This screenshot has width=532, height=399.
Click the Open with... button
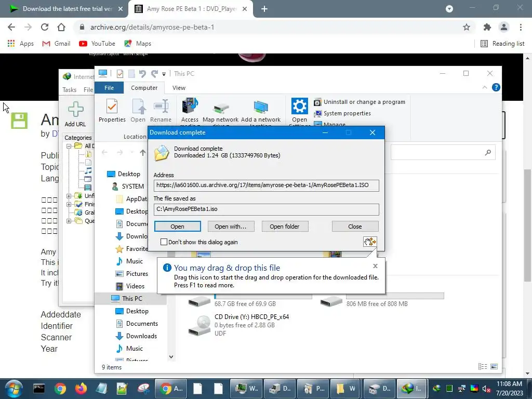point(230,227)
